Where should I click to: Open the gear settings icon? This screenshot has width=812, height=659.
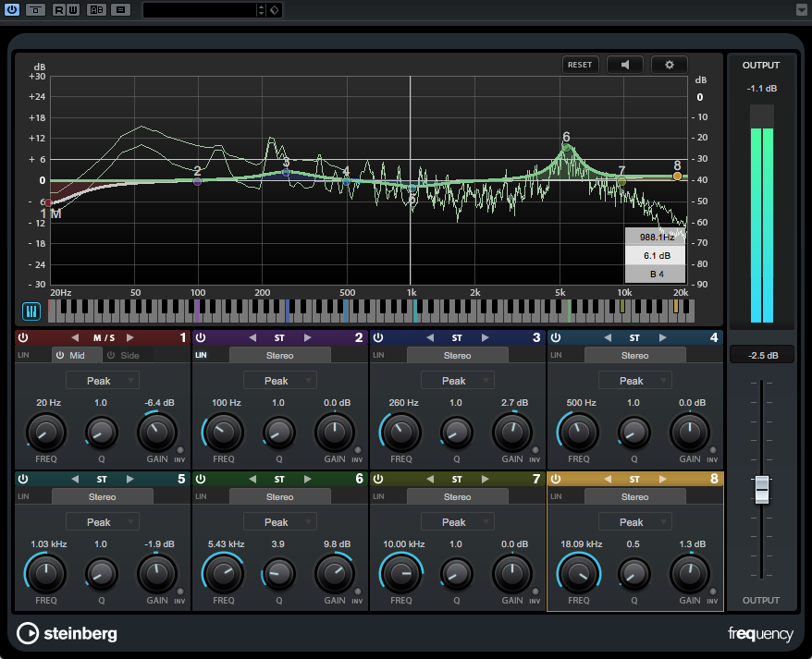coord(669,65)
